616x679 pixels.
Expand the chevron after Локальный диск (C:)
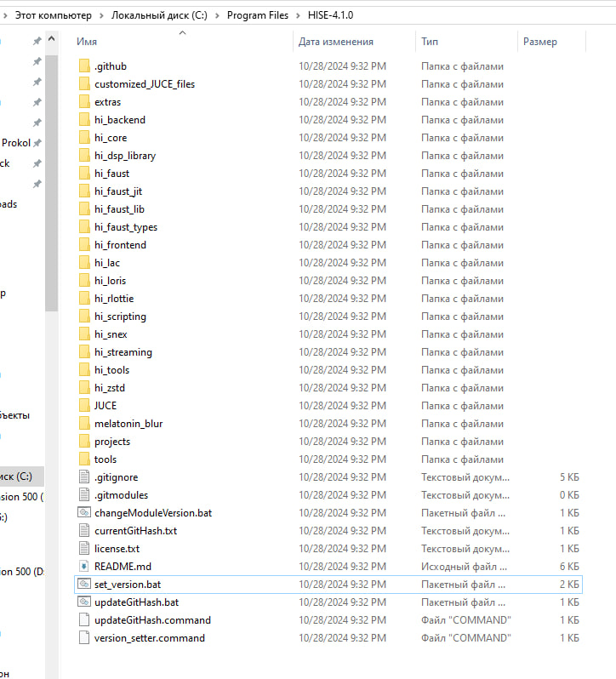pos(217,15)
